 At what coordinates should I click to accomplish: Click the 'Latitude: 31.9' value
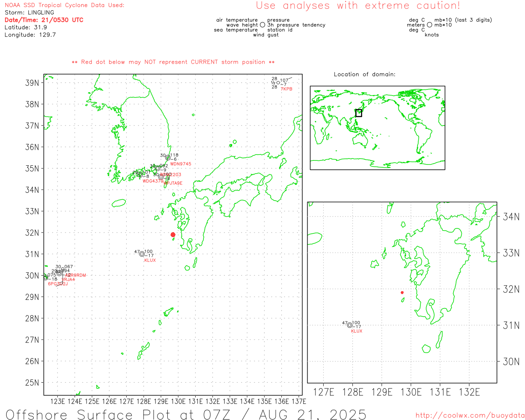(x=26, y=27)
